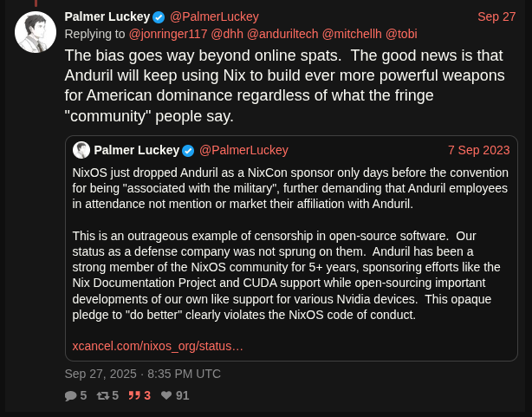
Task: Click the 7 Sep 2023 date link
Action: (x=479, y=150)
